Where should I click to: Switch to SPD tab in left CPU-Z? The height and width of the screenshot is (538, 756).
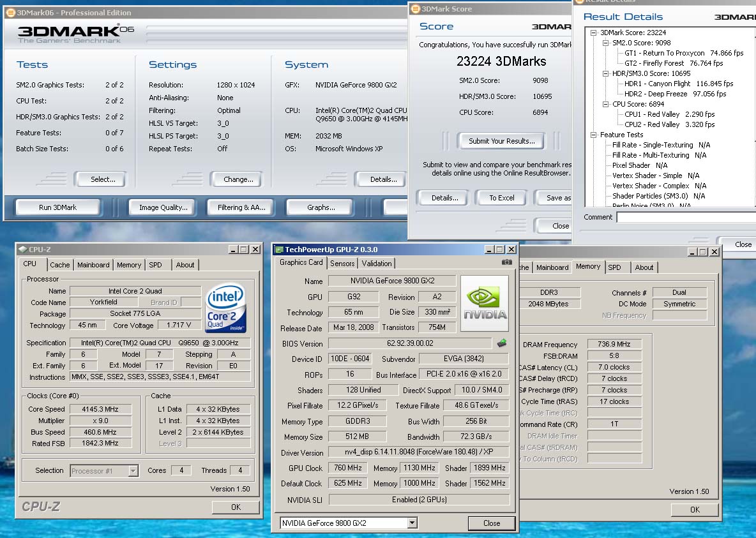point(155,265)
